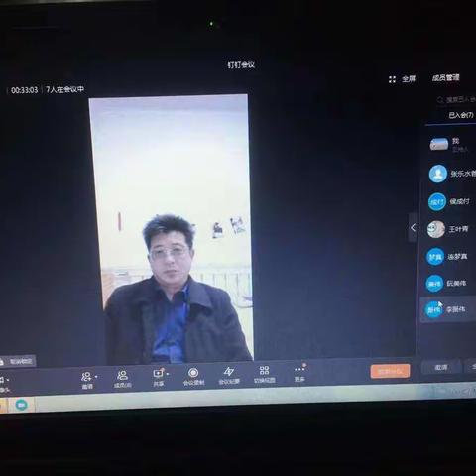
Task: Click the camera icon at the toolbar's left edge
Action: pyautogui.click(x=2, y=379)
